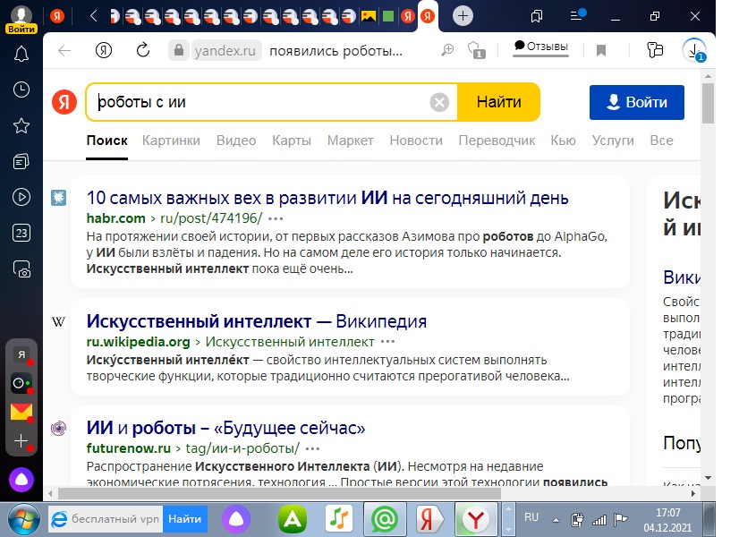Image resolution: width=756 pixels, height=537 pixels.
Task: Launch Alice assistant in sidebar
Action: (21, 480)
